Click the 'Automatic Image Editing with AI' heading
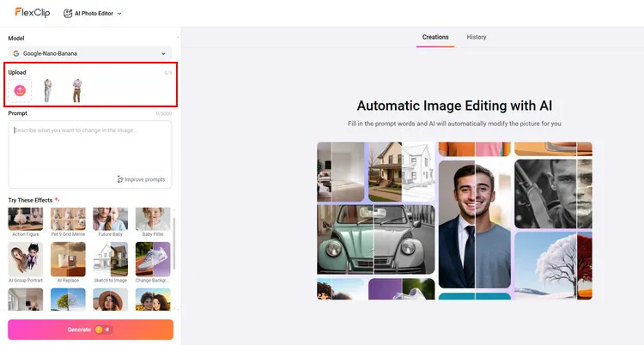Image resolution: width=644 pixels, height=345 pixels. (x=454, y=106)
